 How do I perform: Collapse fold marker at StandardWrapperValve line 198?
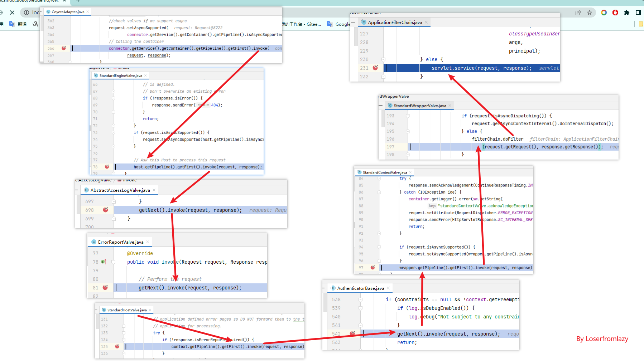[408, 155]
